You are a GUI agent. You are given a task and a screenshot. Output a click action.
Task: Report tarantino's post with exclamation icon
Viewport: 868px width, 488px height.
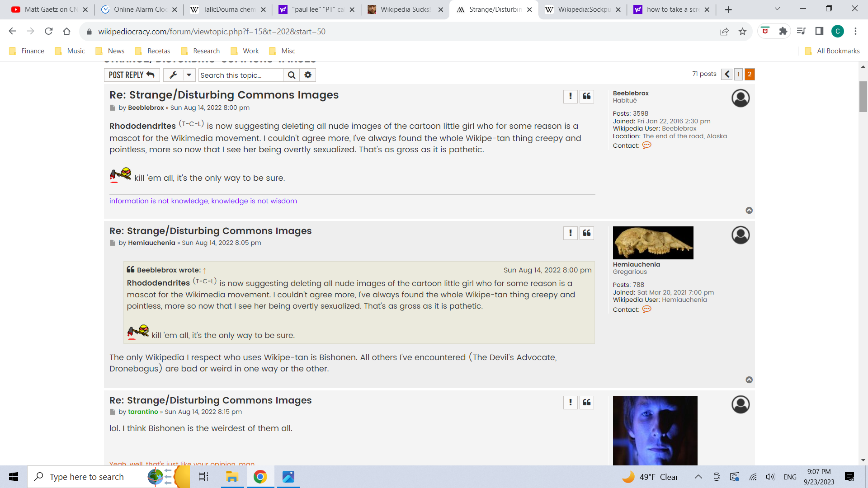point(571,402)
